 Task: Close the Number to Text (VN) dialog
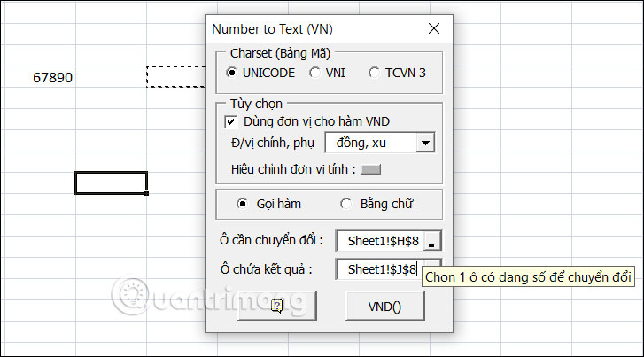click(x=432, y=28)
